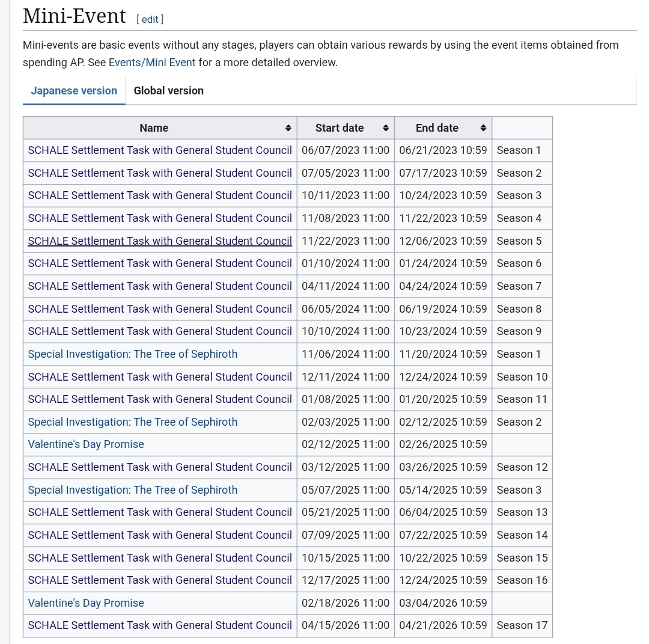649x644 pixels.
Task: Open SCHALE Settlement Task link for Season 9
Action: pos(160,331)
